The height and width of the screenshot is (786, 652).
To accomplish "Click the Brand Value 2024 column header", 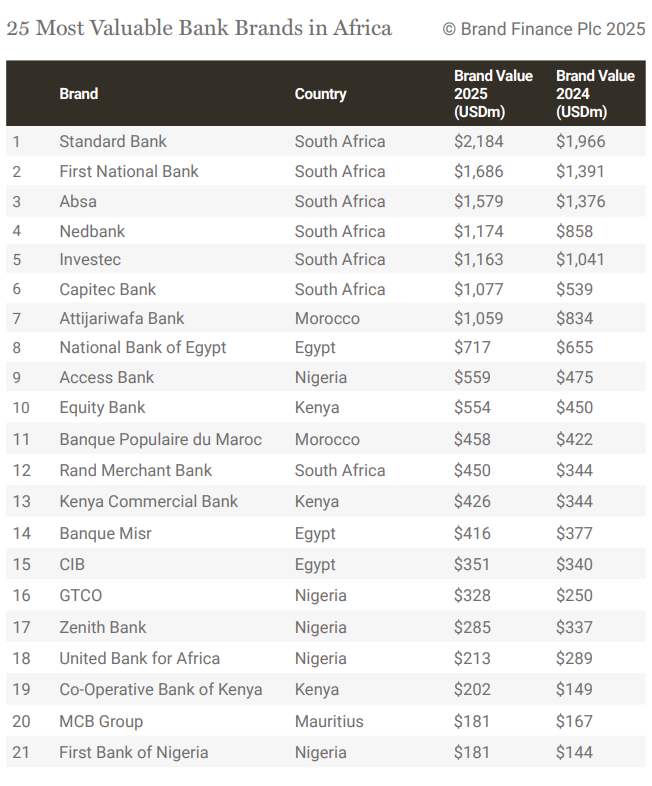I will pos(595,94).
